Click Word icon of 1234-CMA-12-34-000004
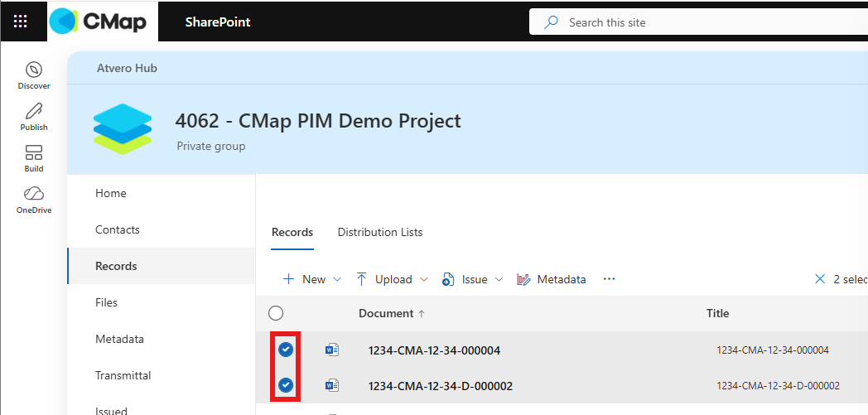The width and height of the screenshot is (868, 415). [331, 350]
